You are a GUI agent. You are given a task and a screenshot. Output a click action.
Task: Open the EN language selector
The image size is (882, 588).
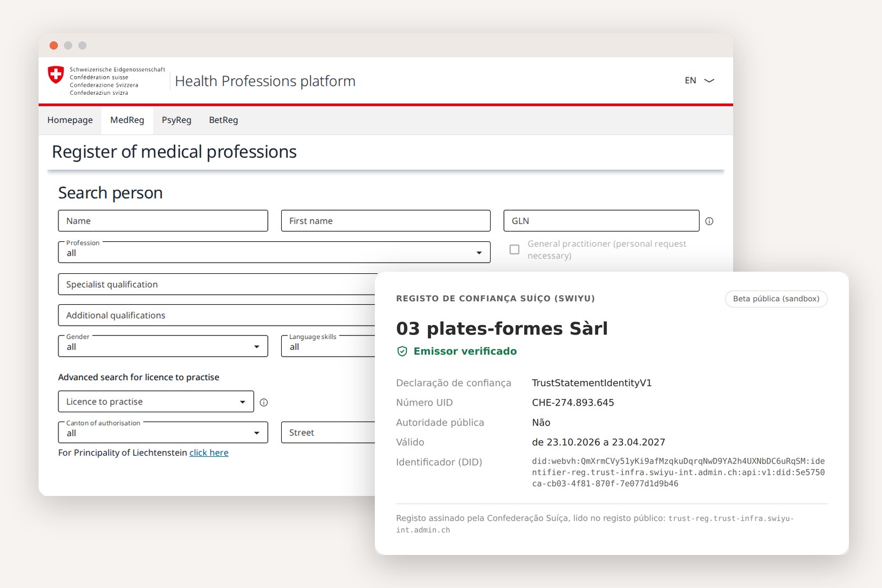pyautogui.click(x=700, y=80)
